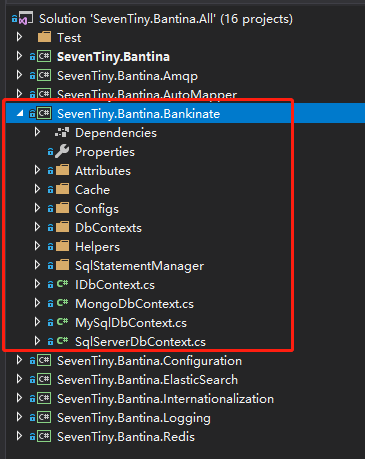The image size is (365, 459).
Task: Expand the MySqlDbContext.cs file node
Action: [37, 322]
